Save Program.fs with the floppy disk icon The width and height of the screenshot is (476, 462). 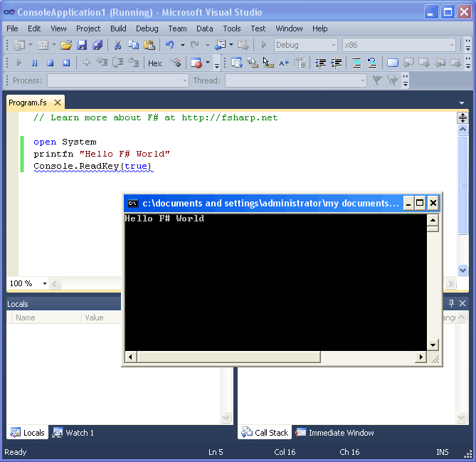click(x=82, y=46)
